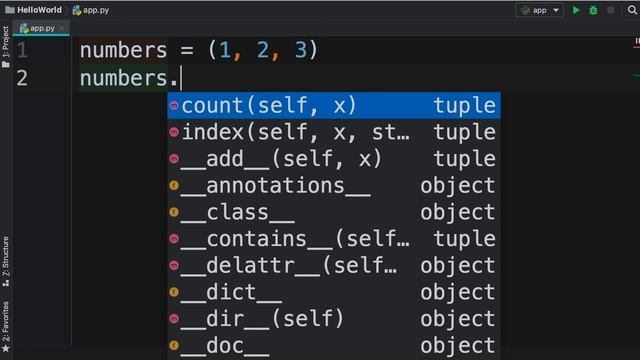Viewport: 640px width, 360px height.
Task: Select __dict__ in completion popup
Action: click(334, 292)
